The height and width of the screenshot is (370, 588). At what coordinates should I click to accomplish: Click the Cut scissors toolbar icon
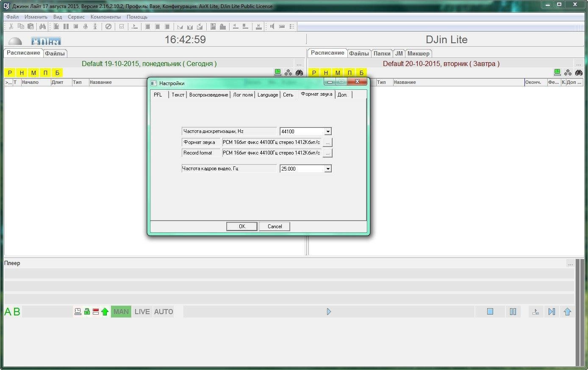pos(11,26)
